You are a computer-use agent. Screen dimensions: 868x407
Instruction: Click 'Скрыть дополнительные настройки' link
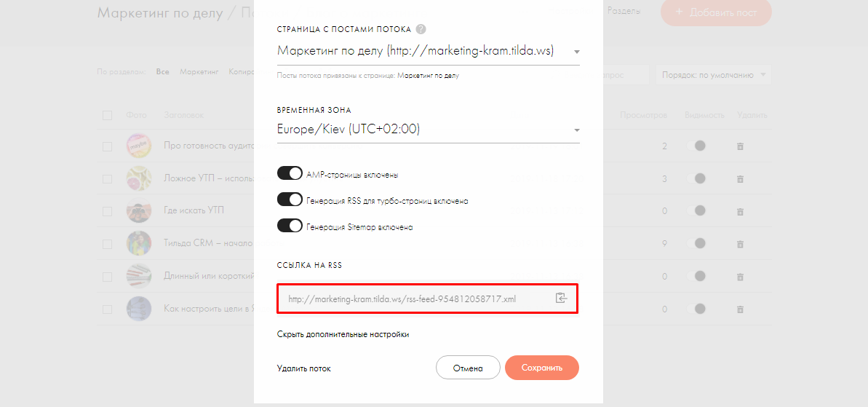click(343, 334)
